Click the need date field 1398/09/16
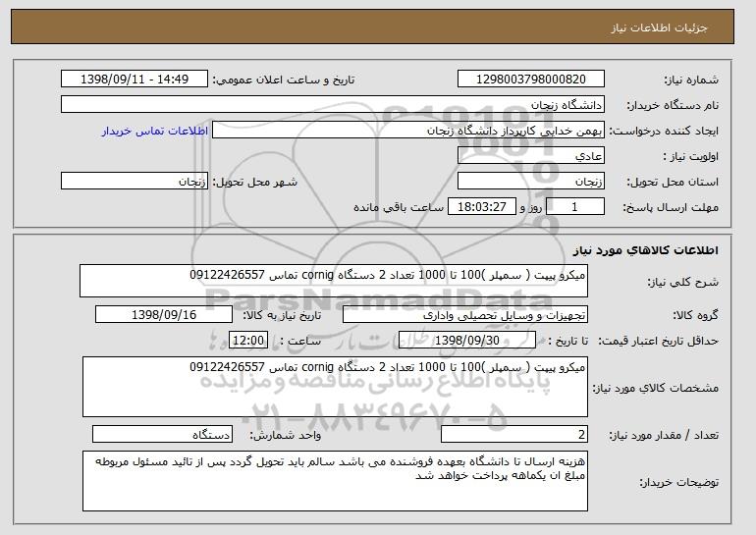The image size is (756, 535). tap(164, 315)
